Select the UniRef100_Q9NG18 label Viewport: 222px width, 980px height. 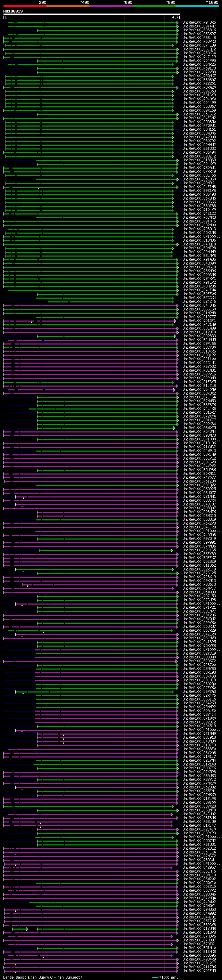point(199,267)
